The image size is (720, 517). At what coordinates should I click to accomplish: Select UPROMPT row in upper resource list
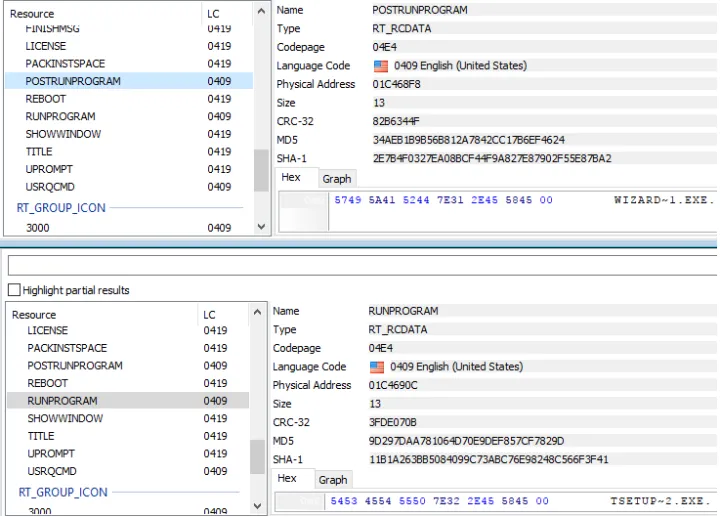pyautogui.click(x=129, y=169)
